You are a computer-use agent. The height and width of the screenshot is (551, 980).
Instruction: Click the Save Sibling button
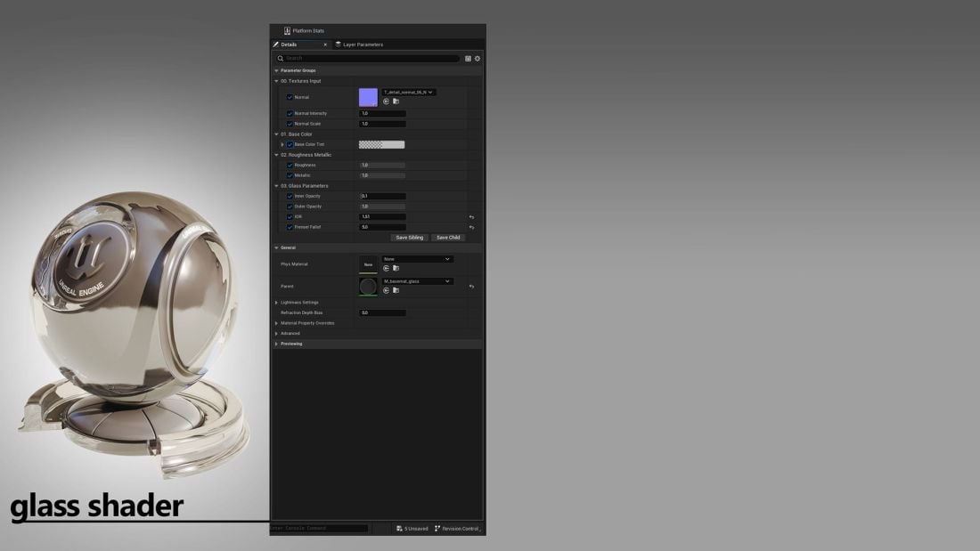coord(410,238)
